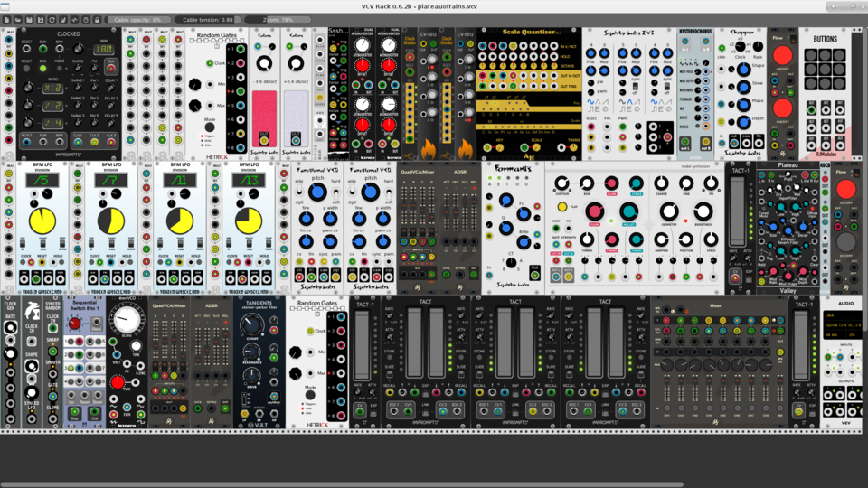Click the Mode button on bottom Random Gates
Screen dimensions: 868x488
click(x=310, y=395)
